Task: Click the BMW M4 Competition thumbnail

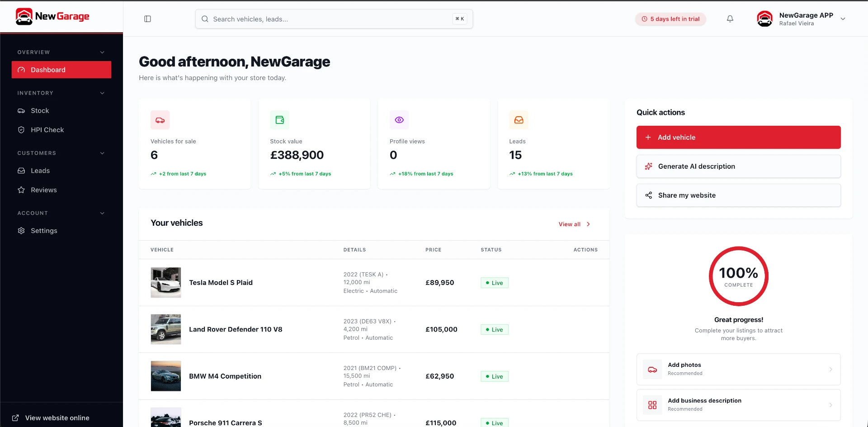Action: tap(166, 376)
